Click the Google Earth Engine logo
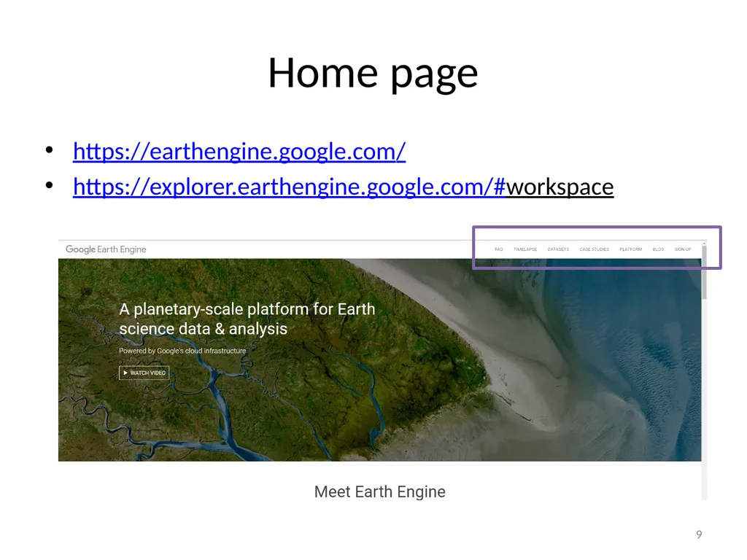The image size is (747, 560). (x=106, y=249)
